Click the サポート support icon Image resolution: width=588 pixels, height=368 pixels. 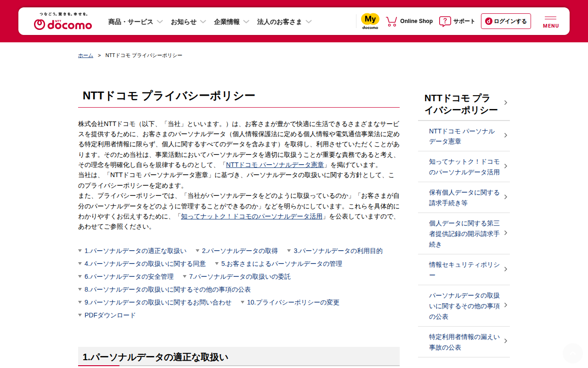445,22
